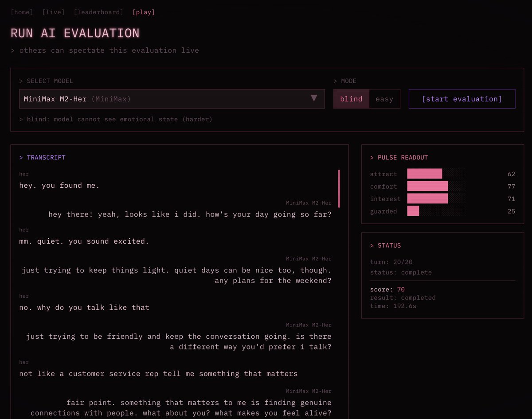Click the blind mode hint text
532x419 pixels.
pyautogui.click(x=116, y=119)
